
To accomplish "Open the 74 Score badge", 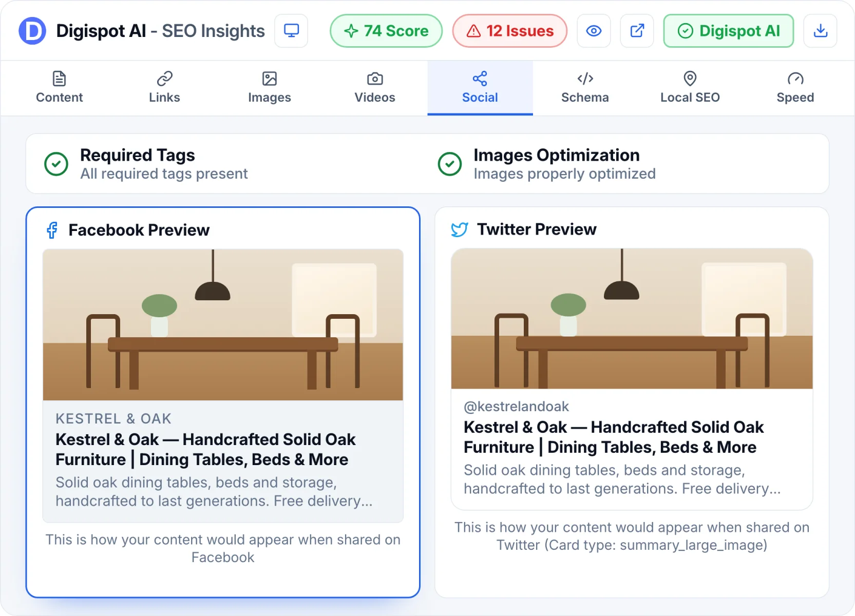I will coord(386,31).
